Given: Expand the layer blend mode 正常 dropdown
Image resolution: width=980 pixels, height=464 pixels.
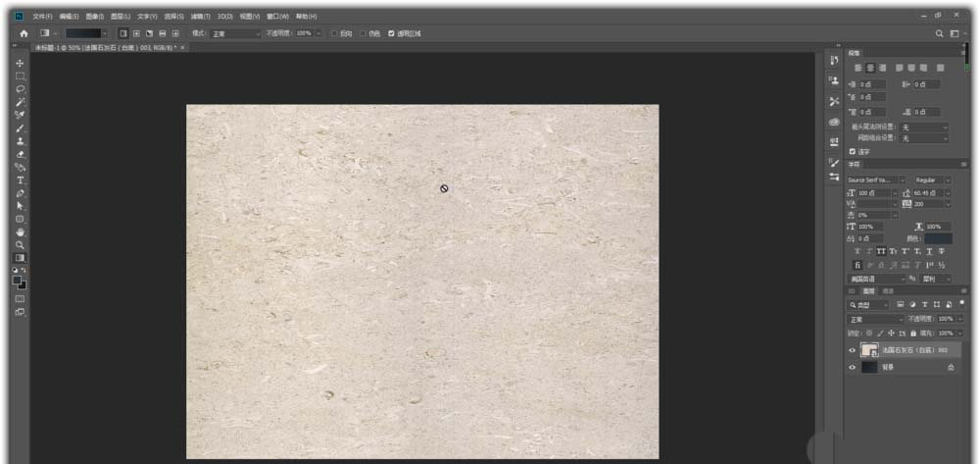Looking at the screenshot, I should coord(875,319).
